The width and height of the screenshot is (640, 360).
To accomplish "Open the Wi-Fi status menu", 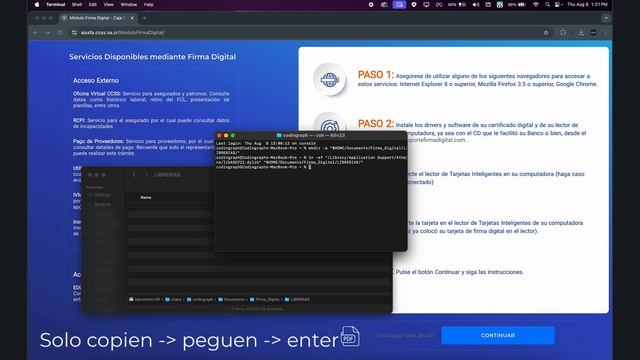I will pyautogui.click(x=536, y=4).
